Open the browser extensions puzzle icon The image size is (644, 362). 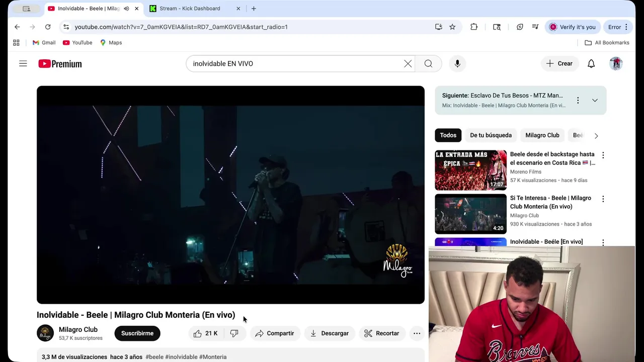click(x=474, y=27)
